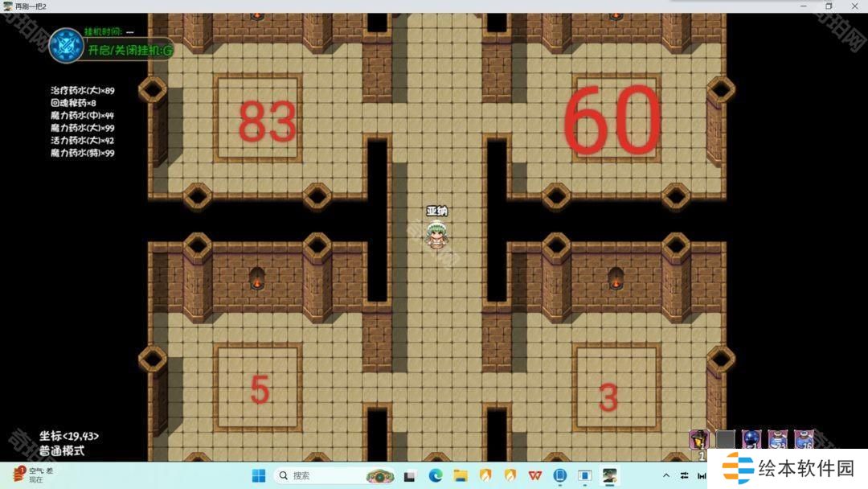Click 治疗药水(大)×89 in the item list
The image size is (868, 489).
click(x=82, y=91)
